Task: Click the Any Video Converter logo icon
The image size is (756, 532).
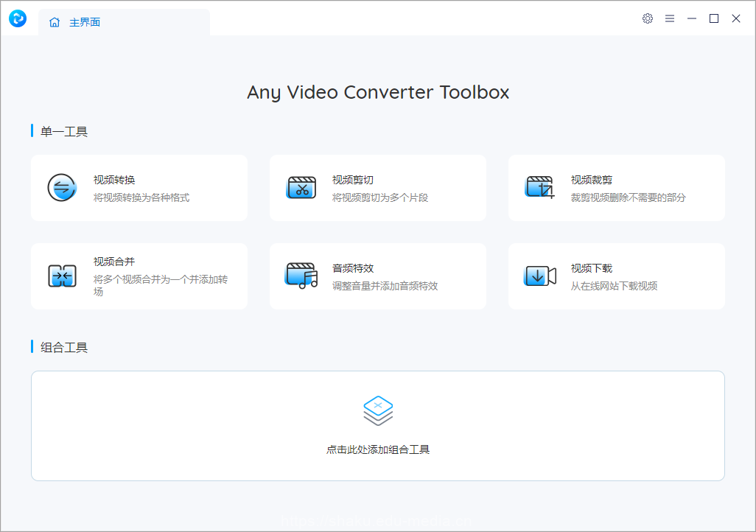Action: tap(17, 18)
